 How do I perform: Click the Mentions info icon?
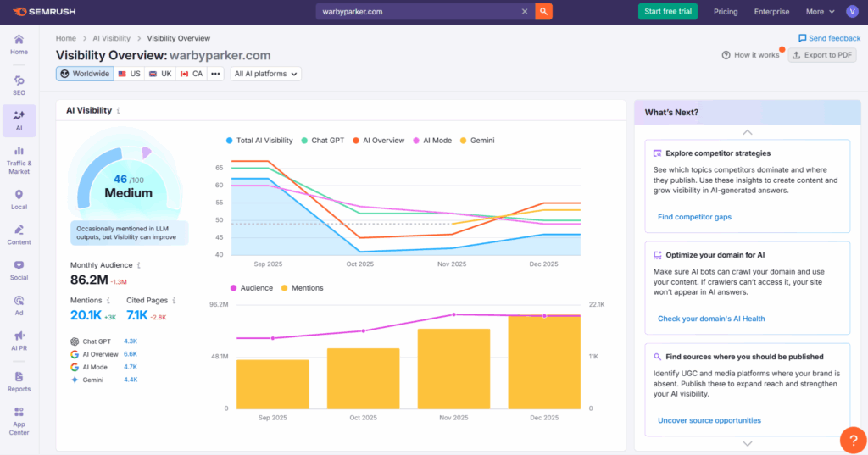[108, 301]
